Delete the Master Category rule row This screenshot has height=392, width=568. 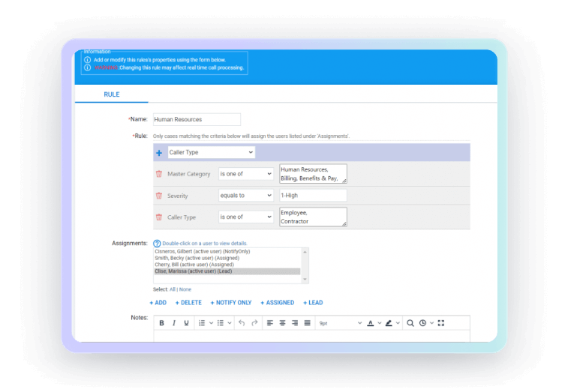tap(158, 174)
